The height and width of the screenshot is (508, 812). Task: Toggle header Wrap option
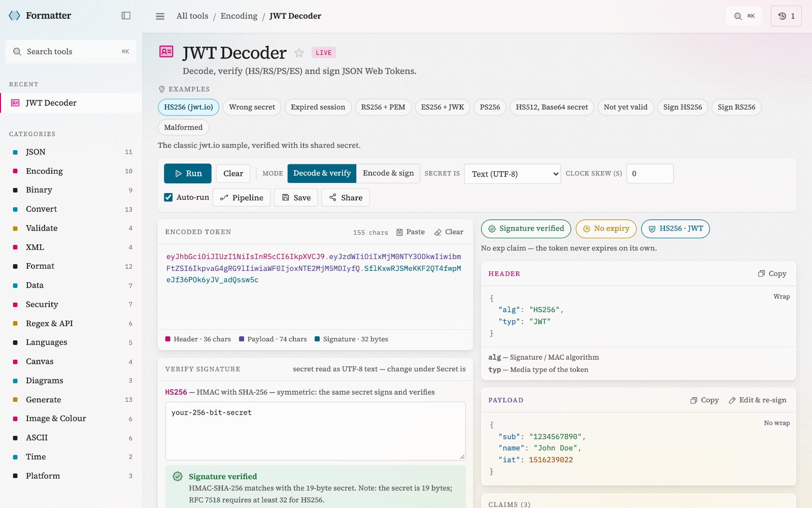(782, 296)
